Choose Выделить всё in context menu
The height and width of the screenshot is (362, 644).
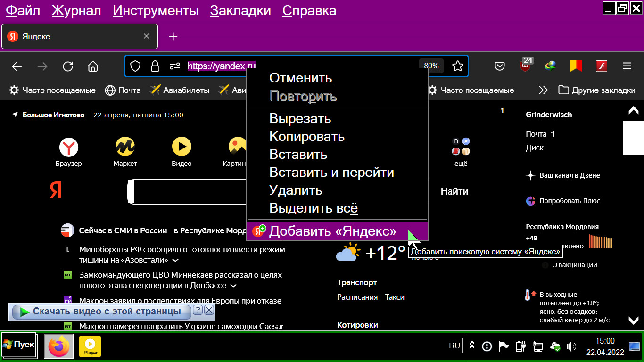337,208
